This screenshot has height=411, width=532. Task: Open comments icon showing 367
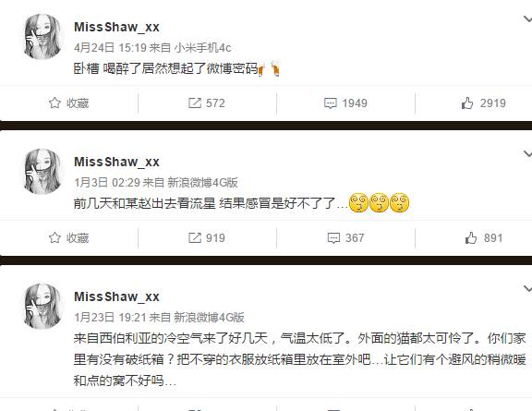[x=345, y=238]
